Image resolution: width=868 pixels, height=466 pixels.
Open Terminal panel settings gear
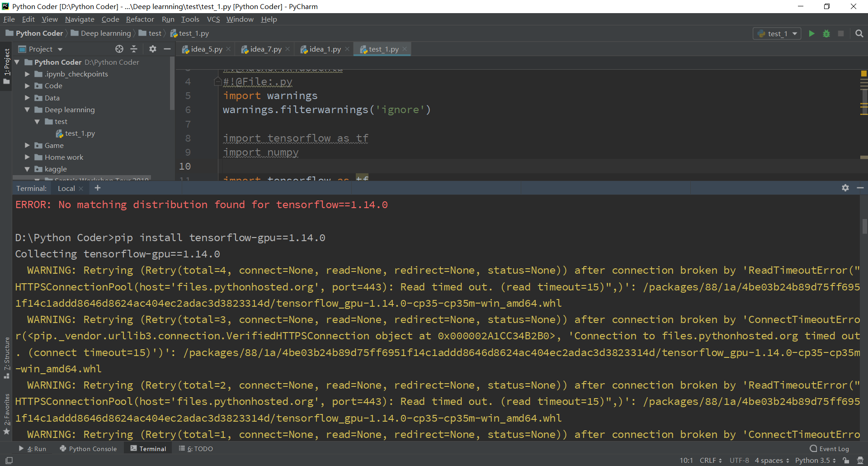845,188
